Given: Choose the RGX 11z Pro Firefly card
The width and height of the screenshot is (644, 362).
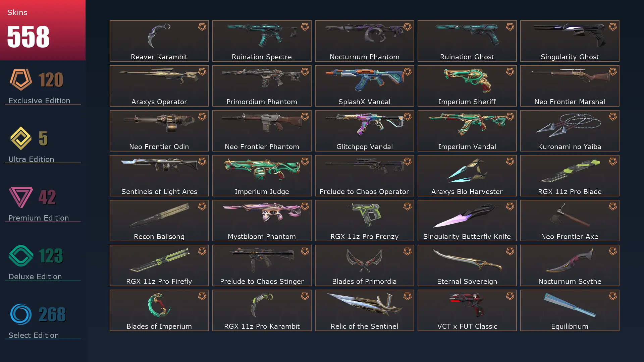Looking at the screenshot, I should [159, 265].
